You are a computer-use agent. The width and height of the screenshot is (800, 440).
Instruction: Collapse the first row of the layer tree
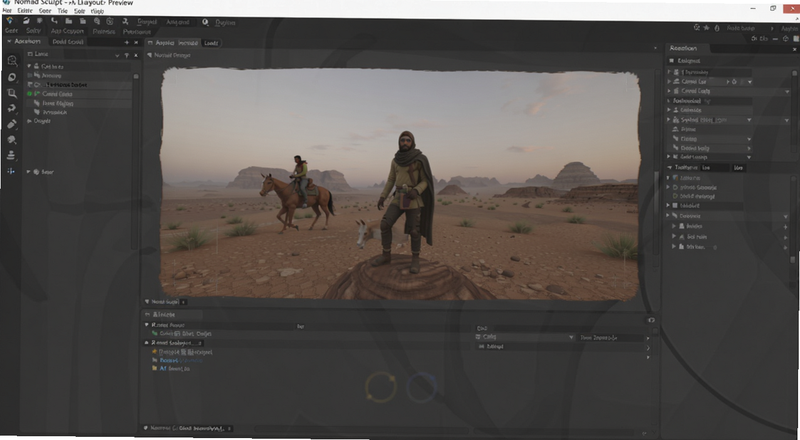point(29,66)
